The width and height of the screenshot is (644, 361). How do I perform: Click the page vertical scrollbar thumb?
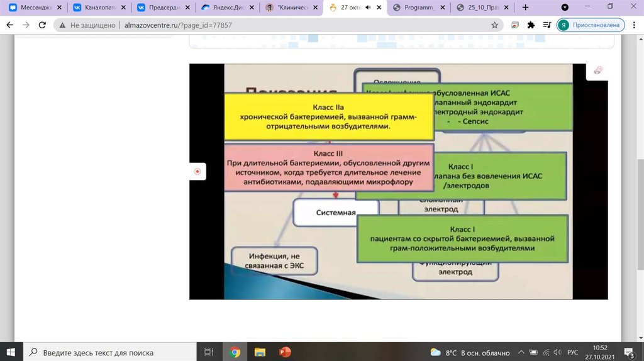coord(641,215)
